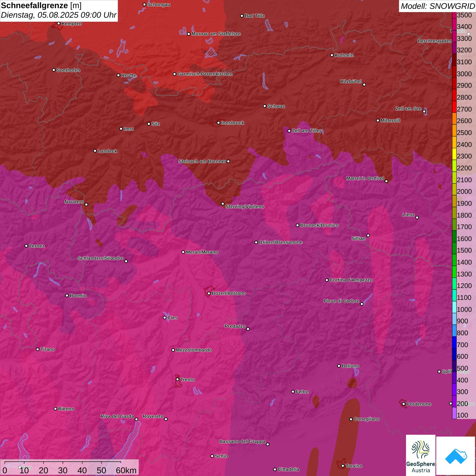Select the Bozen/Bolzano label
Screen dimensions: 476x476
pyautogui.click(x=228, y=293)
